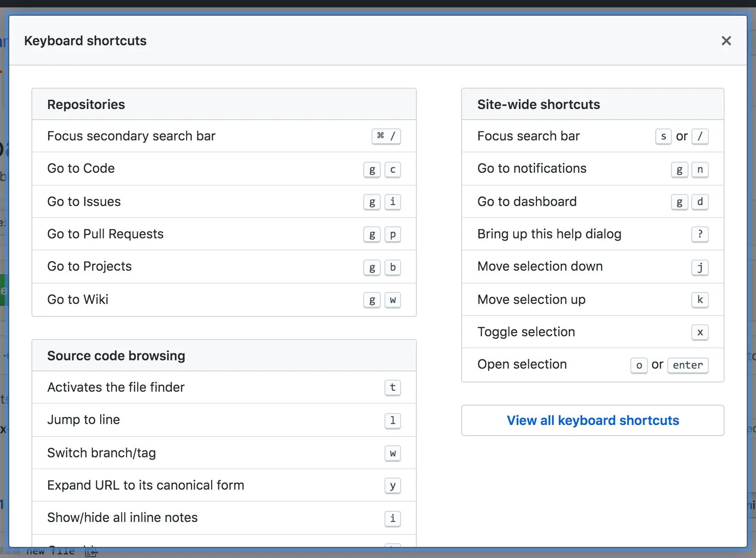Click the command-slash key badge
The height and width of the screenshot is (558, 756).
(386, 136)
